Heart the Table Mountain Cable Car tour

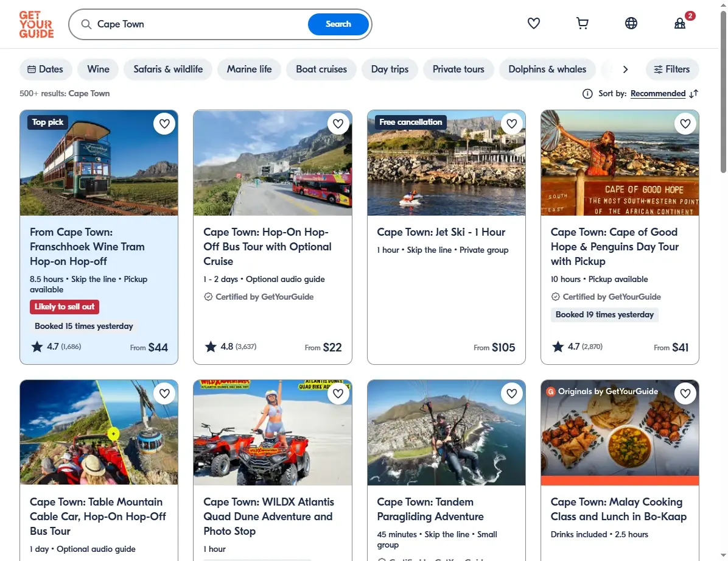pos(164,393)
